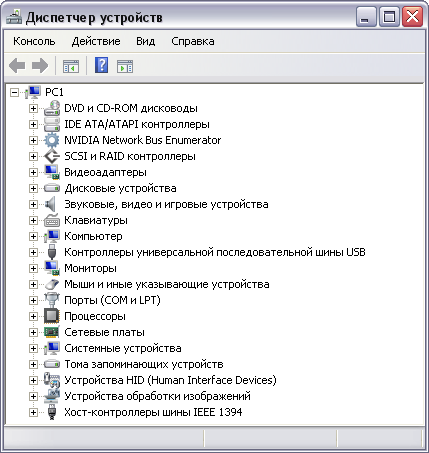
Task: Open the Вид menu
Action: [145, 41]
